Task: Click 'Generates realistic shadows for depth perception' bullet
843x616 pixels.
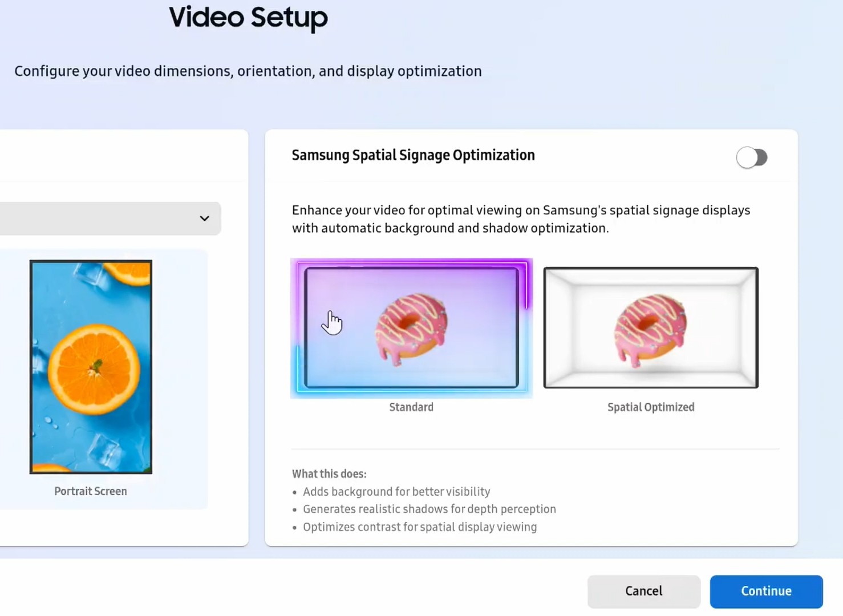Action: [x=429, y=509]
